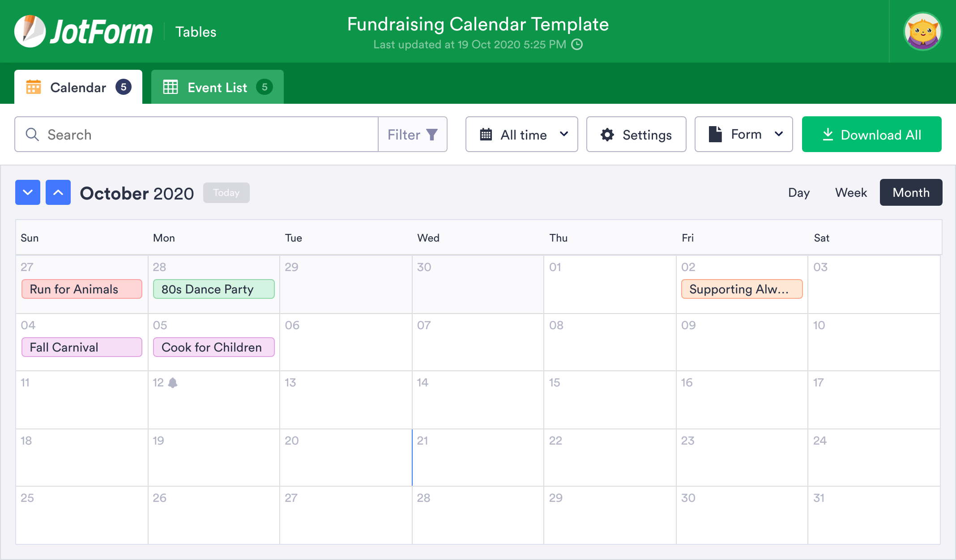Select the Month view toggle
Screen dimensions: 956x560
coord(911,192)
